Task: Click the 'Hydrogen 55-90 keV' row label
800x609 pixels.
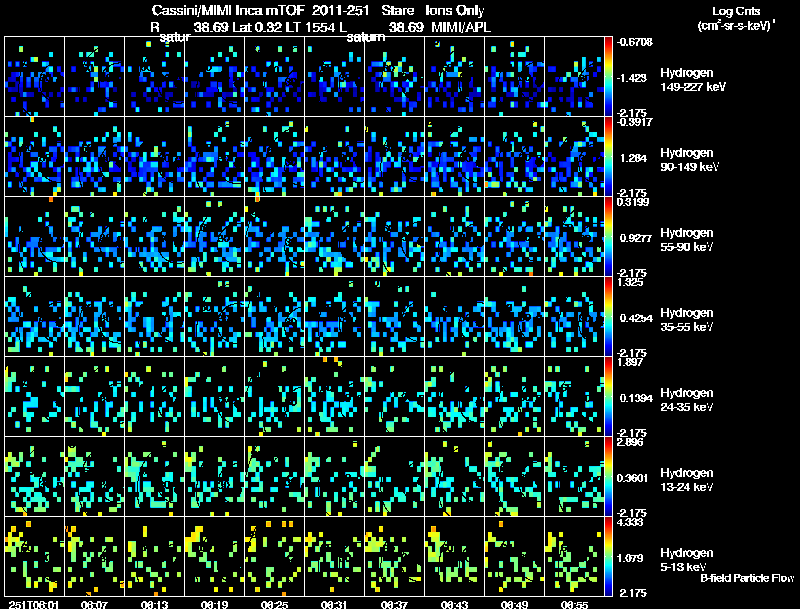Action: [x=687, y=240]
